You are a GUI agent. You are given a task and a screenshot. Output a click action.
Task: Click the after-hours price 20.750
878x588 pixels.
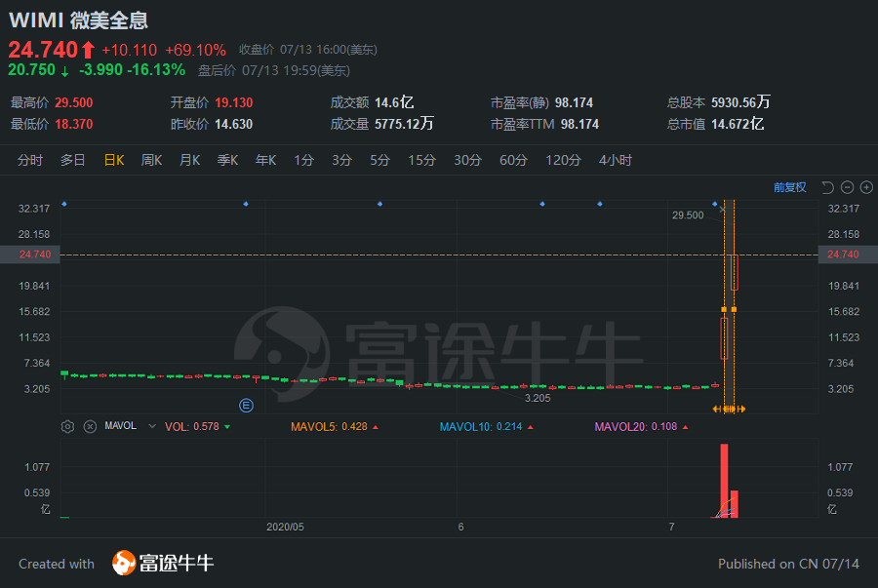pos(31,70)
